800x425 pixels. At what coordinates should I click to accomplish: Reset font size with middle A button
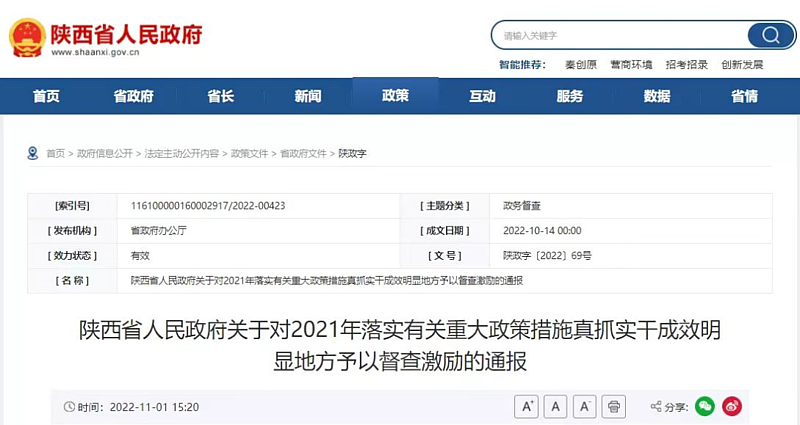click(556, 406)
